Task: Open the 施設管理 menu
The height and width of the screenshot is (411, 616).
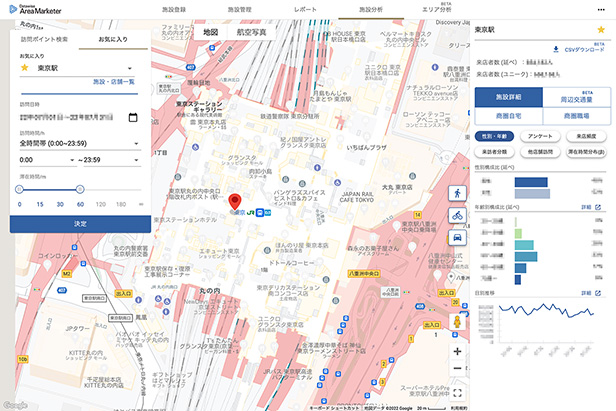Action: click(x=240, y=9)
